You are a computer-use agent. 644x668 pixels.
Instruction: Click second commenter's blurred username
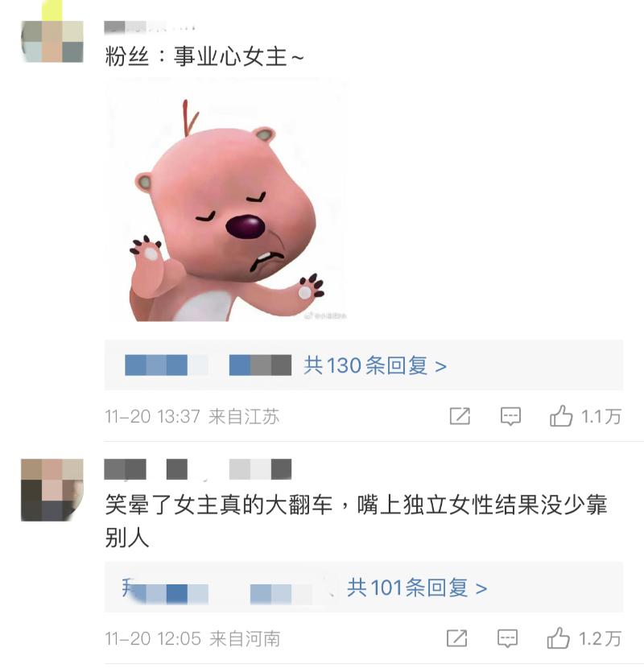(198, 469)
